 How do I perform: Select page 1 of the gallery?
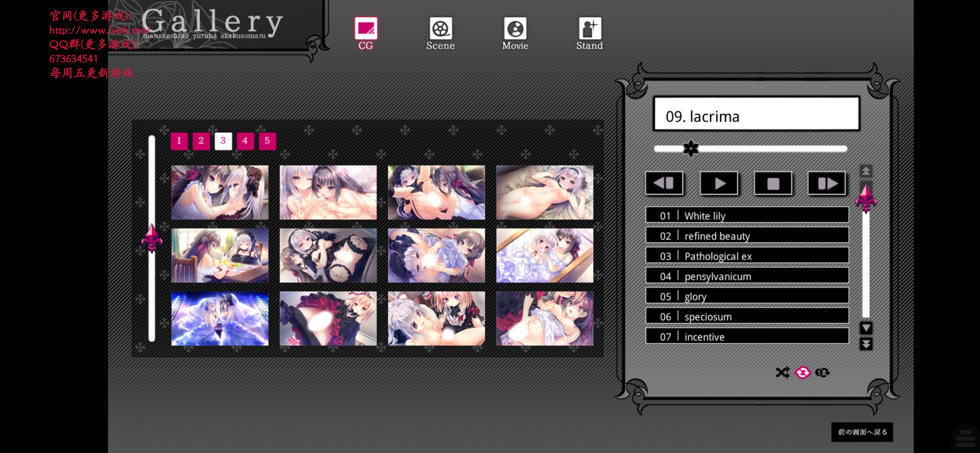point(180,140)
